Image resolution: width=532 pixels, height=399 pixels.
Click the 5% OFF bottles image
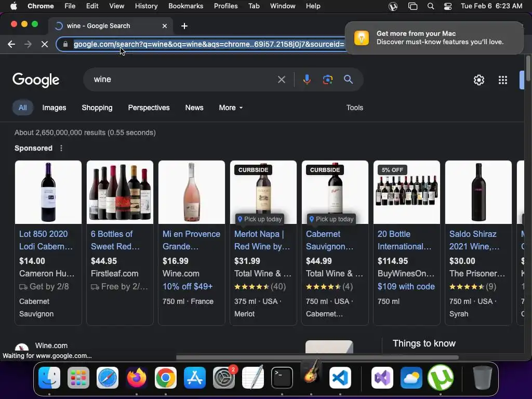click(x=407, y=192)
